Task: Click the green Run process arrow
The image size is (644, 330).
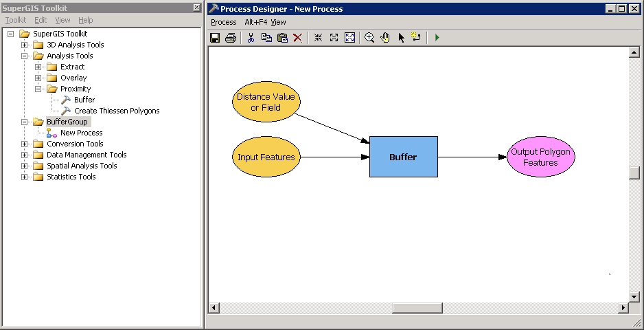Action: point(437,38)
